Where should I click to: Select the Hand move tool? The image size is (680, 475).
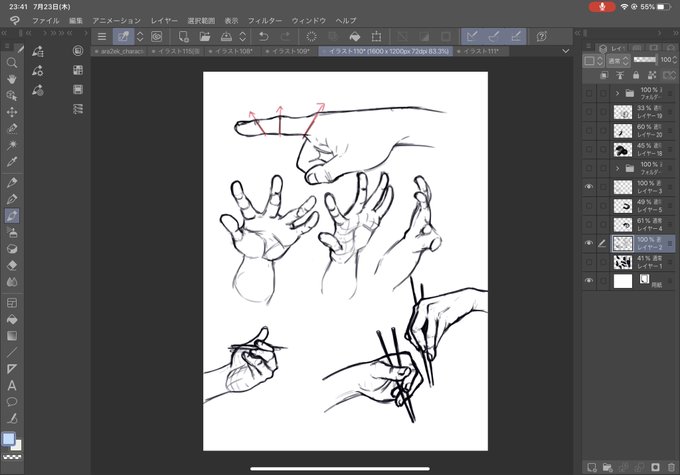coord(12,79)
